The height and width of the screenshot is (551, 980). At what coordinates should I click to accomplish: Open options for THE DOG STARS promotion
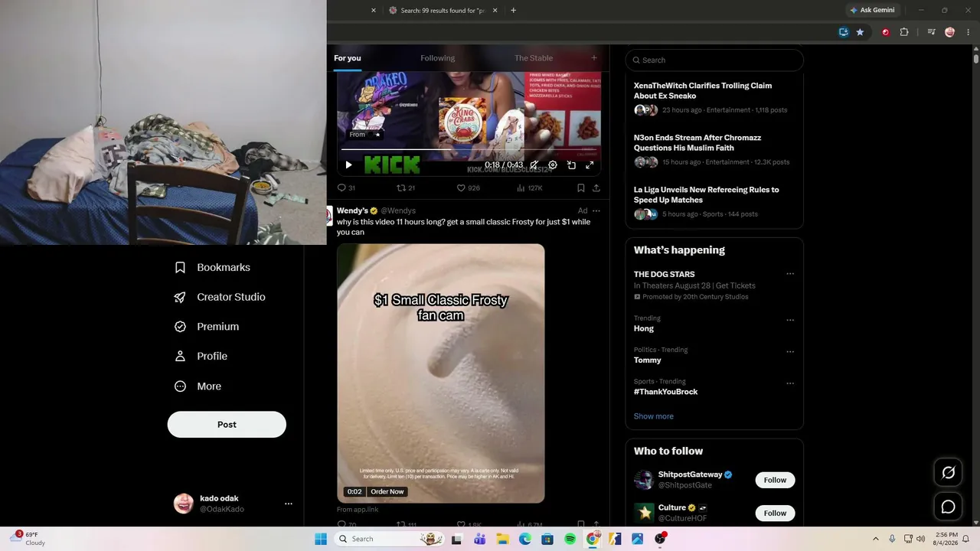(x=790, y=274)
